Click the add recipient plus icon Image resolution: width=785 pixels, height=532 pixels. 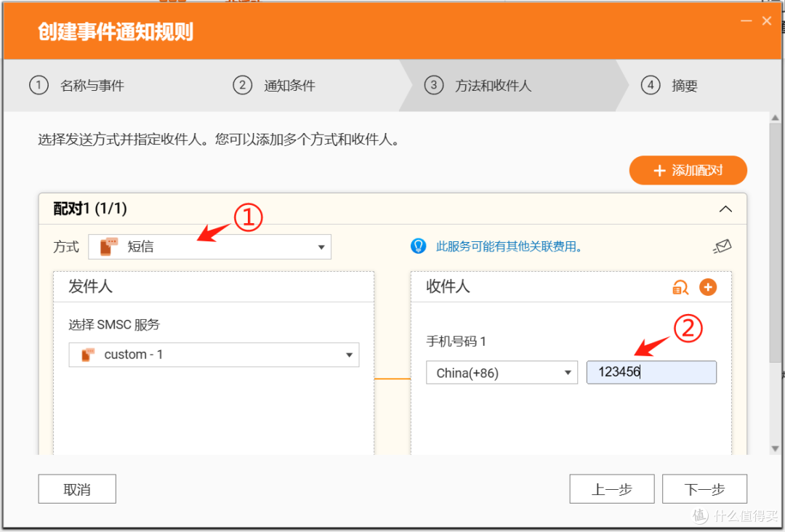708,287
